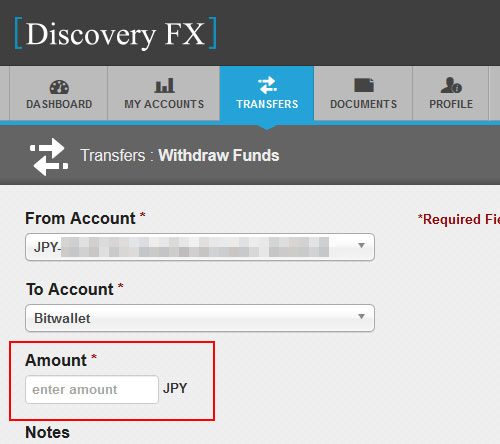Open the DOCUMENTS tab
500x444 pixels.
(363, 93)
